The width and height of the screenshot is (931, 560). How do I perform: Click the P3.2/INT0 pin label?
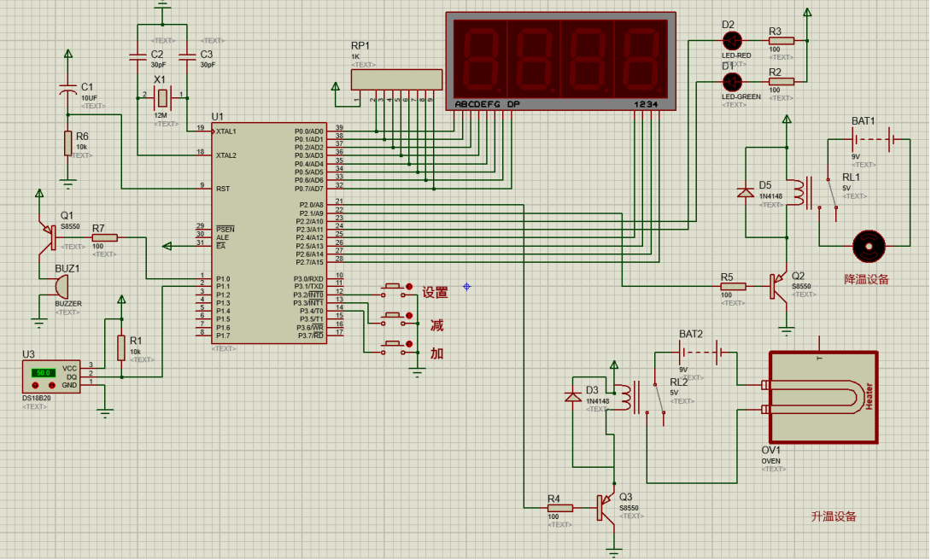click(308, 295)
